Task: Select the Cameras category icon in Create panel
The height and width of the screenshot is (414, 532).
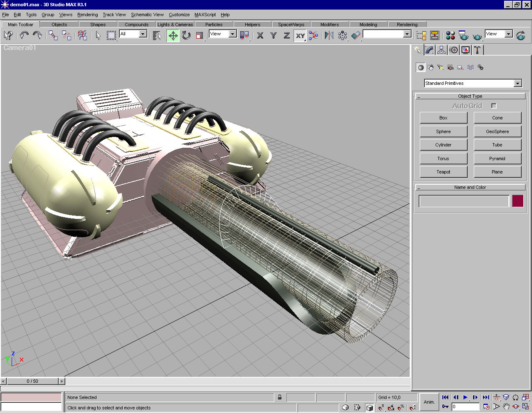Action: (x=451, y=67)
